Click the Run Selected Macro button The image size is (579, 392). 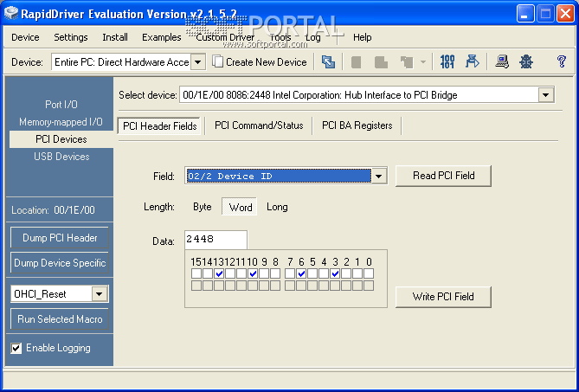60,319
